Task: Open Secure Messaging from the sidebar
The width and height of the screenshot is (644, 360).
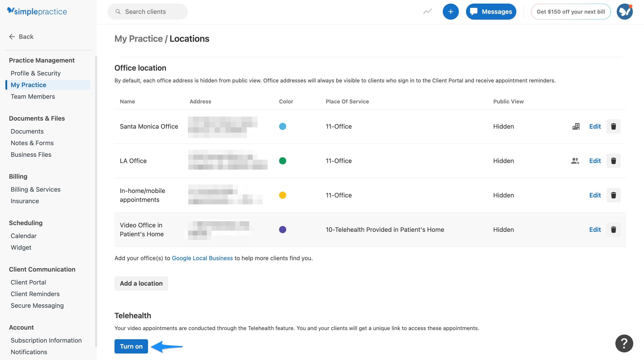Action: pyautogui.click(x=37, y=305)
